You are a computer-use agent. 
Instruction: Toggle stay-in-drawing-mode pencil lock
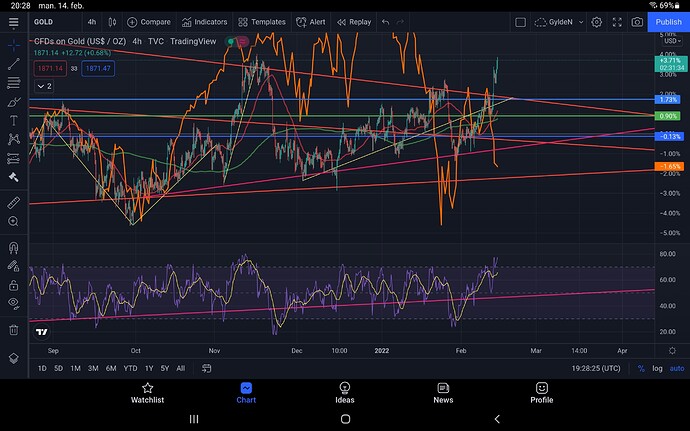tap(14, 266)
